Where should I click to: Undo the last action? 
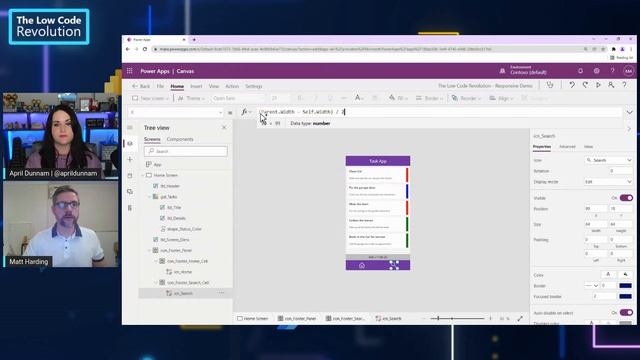[572, 85]
